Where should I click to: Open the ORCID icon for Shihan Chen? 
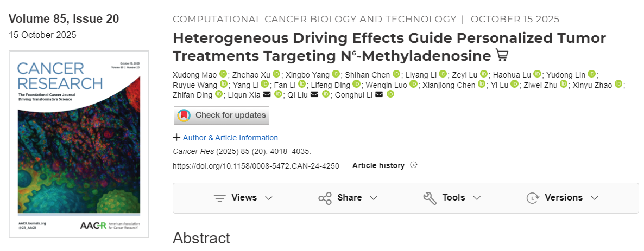[396, 74]
